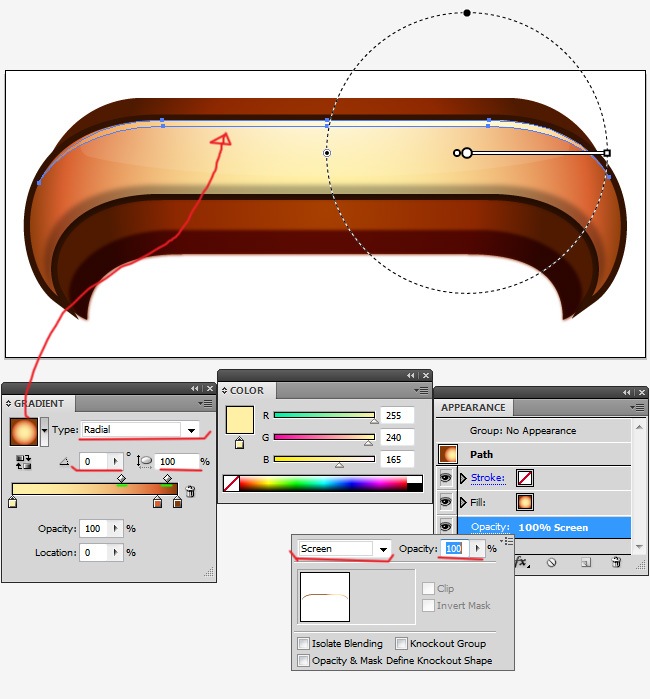
Task: Open the Appearance panel options menu
Action: [637, 407]
